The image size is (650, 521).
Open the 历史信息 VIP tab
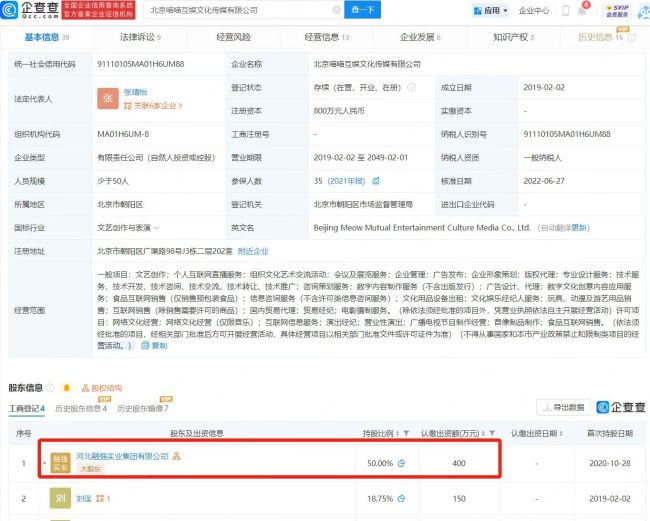click(600, 37)
